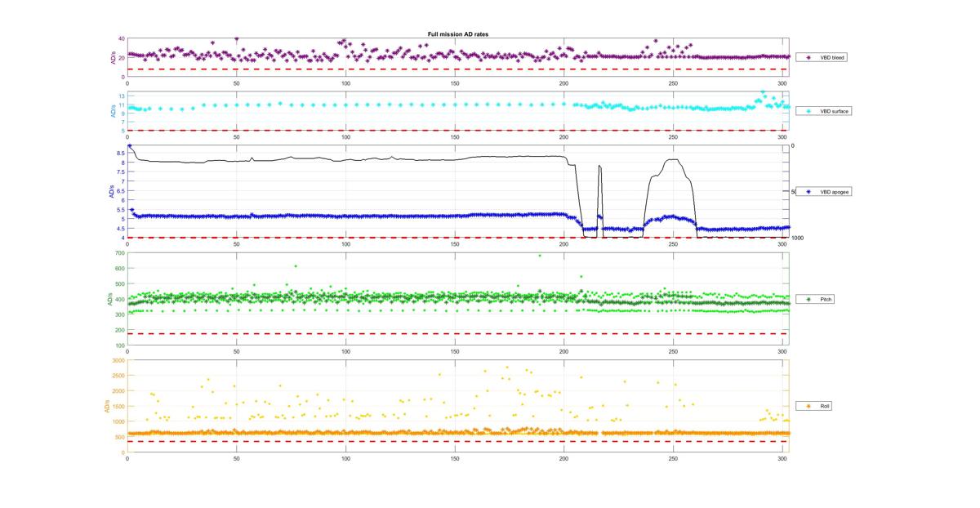This screenshot has width=980, height=508.
Task: Click the green star marker in Pitch legend
Action: [808, 300]
